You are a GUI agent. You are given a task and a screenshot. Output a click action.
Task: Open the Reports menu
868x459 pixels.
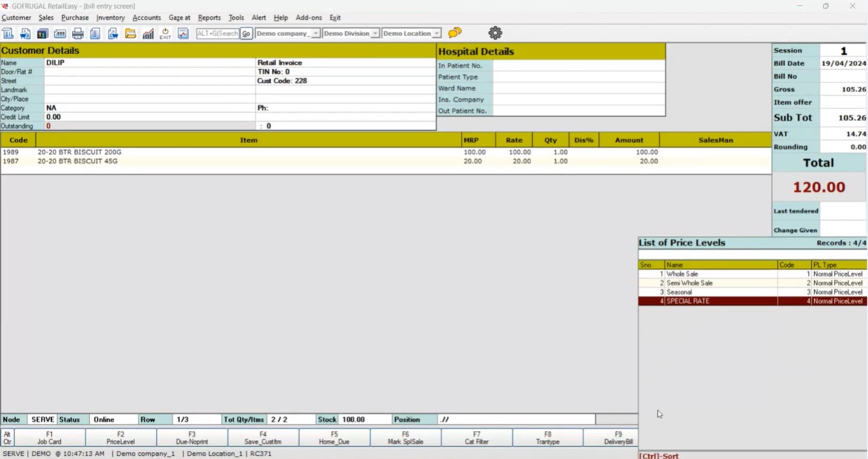(x=209, y=18)
